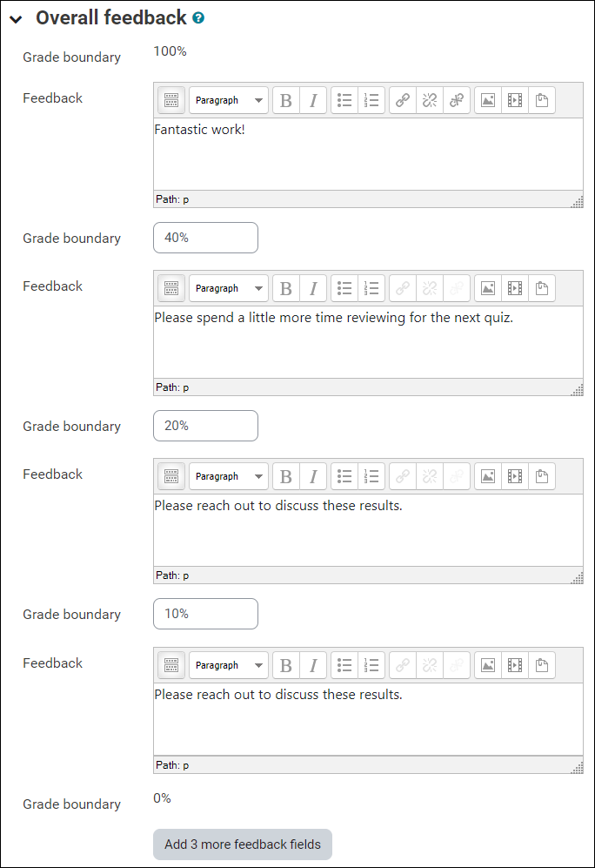This screenshot has height=868, width=595.
Task: Toggle the extended toolbar in the second editor
Action: point(171,288)
